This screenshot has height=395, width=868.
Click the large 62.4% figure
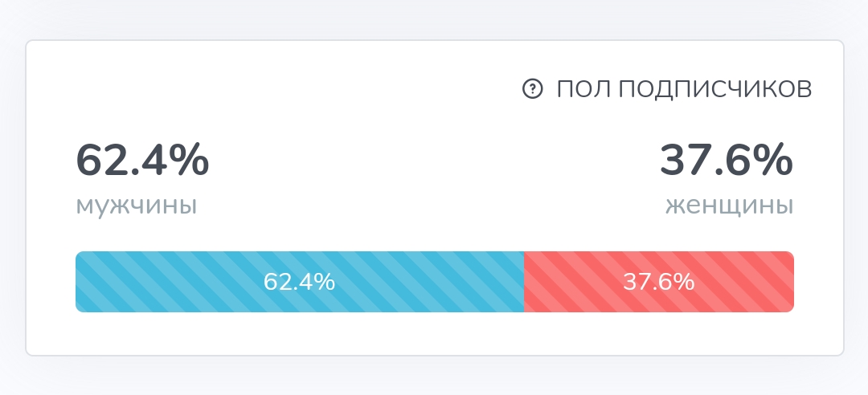[142, 161]
